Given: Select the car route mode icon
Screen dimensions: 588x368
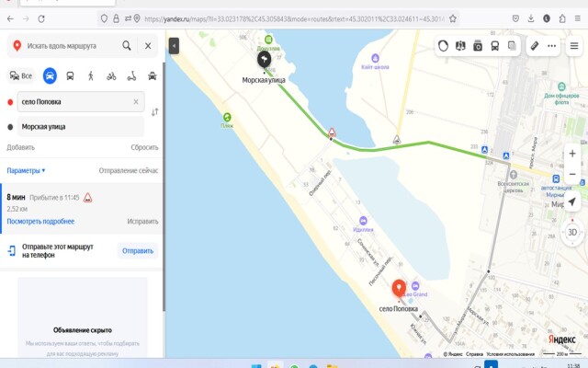Looking at the screenshot, I should click(x=50, y=75).
